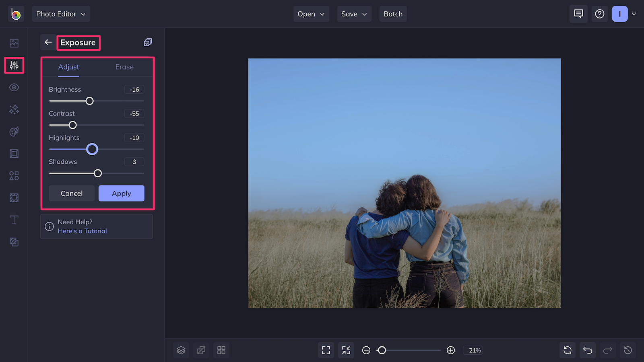Viewport: 644px width, 362px height.
Task: Click the back arrow beside Exposure
Action: tap(48, 42)
